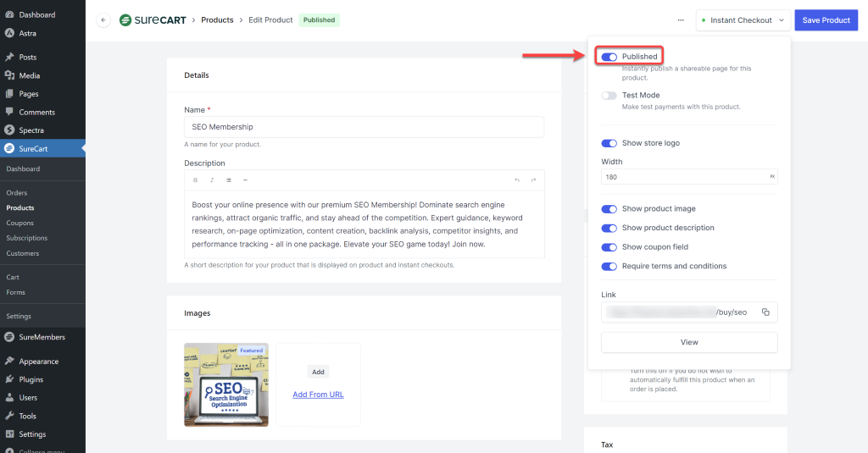868x453 pixels.
Task: Click the back arrow button in header
Action: 103,20
